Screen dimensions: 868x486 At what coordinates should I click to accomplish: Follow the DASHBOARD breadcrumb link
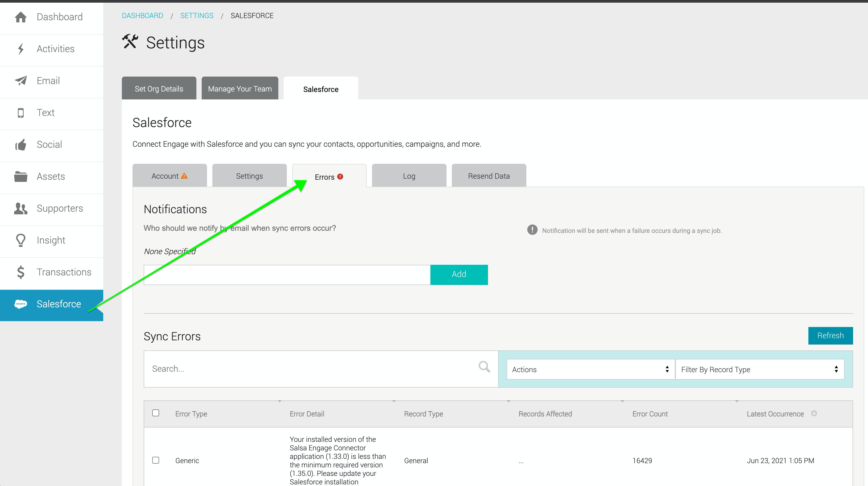pyautogui.click(x=143, y=16)
